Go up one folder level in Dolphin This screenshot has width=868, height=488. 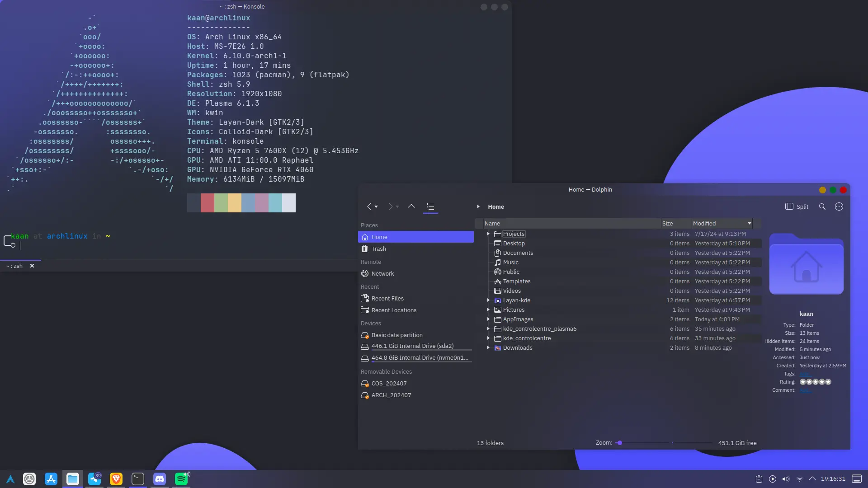pos(411,206)
